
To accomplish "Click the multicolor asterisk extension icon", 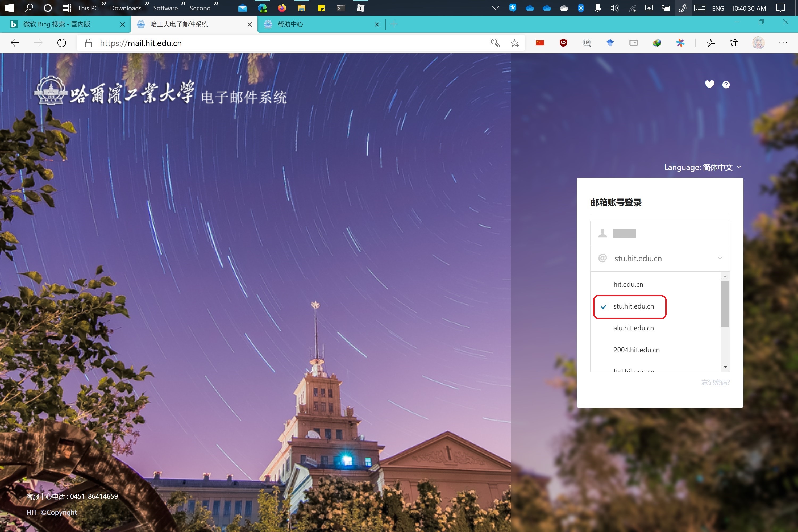I will (680, 43).
